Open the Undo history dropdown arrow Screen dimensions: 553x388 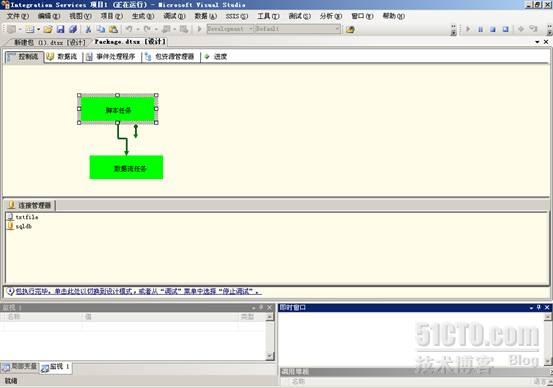[138, 29]
